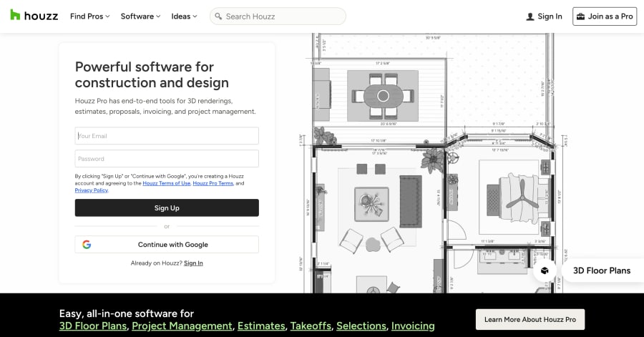Click Sign In link below Already on Houzz
Screen dimensions: 644x337
tap(193, 263)
